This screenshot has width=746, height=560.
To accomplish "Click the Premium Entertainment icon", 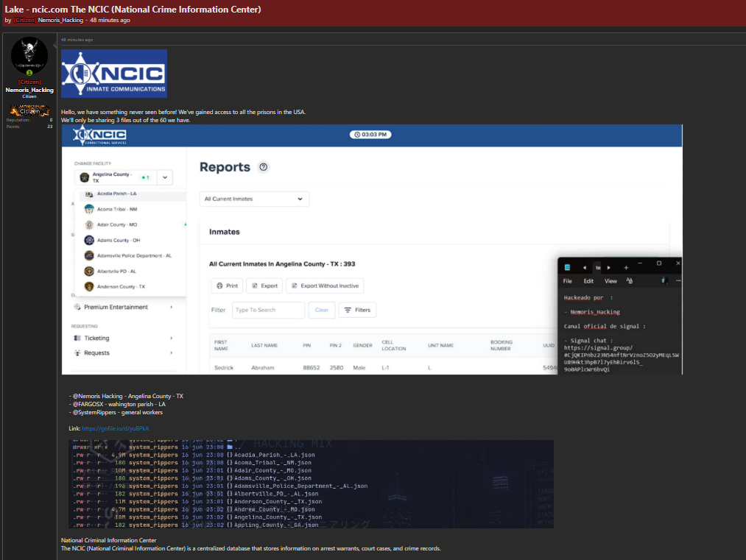I will (77, 307).
